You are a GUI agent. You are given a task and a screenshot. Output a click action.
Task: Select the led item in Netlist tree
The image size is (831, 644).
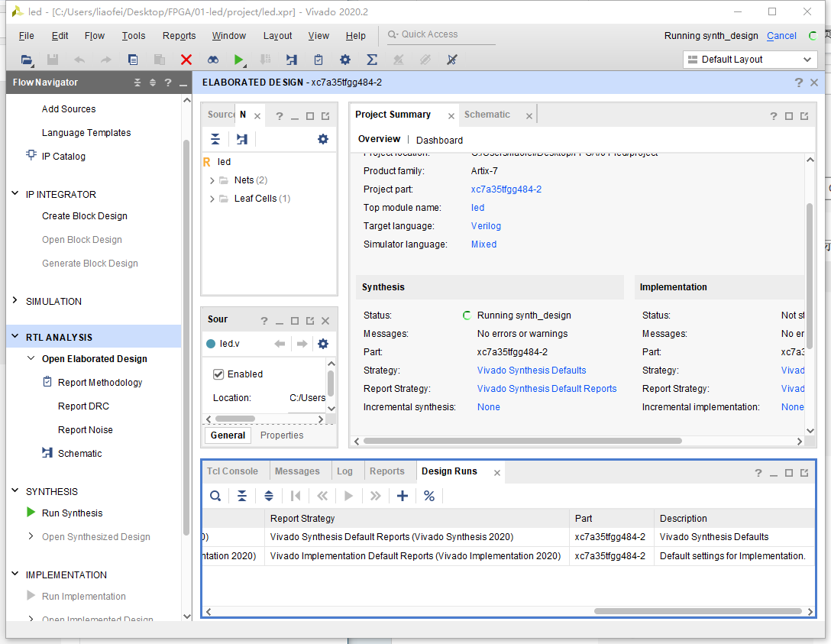click(225, 162)
